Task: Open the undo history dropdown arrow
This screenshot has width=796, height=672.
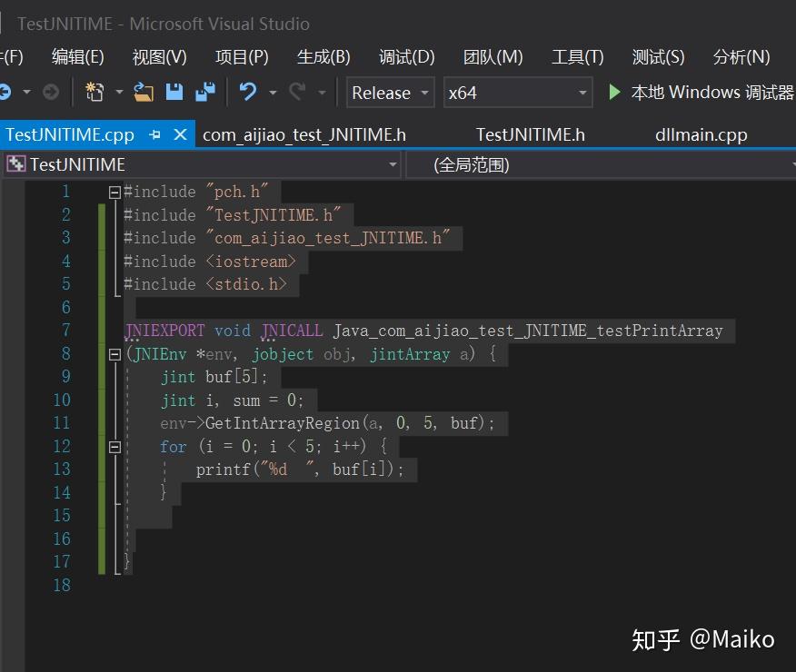Action: tap(273, 92)
